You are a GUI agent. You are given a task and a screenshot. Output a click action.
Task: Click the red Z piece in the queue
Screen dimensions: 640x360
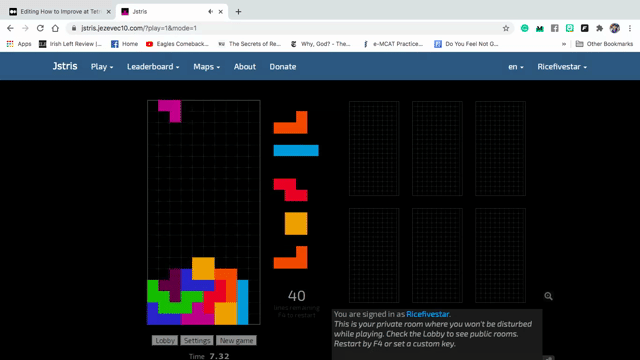291,190
